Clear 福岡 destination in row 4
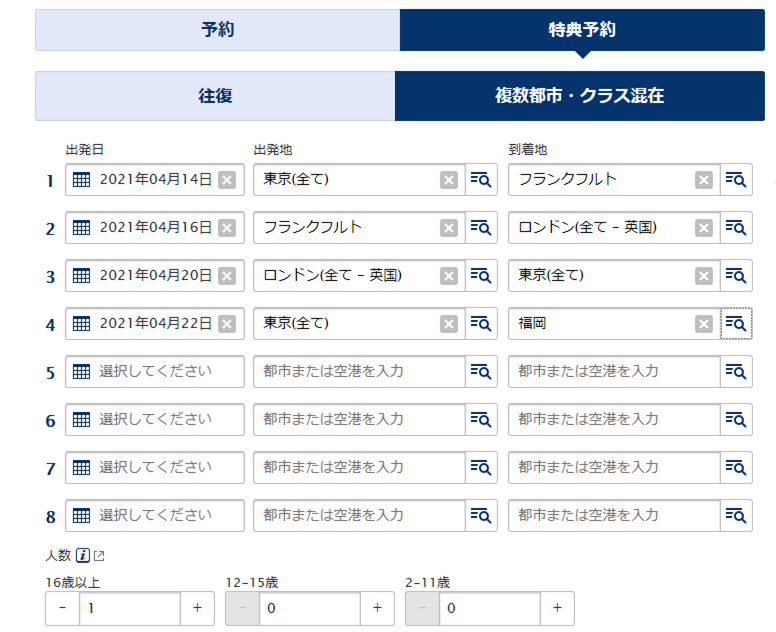 tap(704, 324)
